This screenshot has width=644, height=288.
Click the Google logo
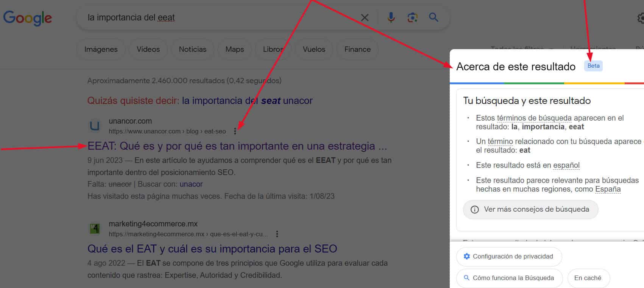[x=28, y=18]
